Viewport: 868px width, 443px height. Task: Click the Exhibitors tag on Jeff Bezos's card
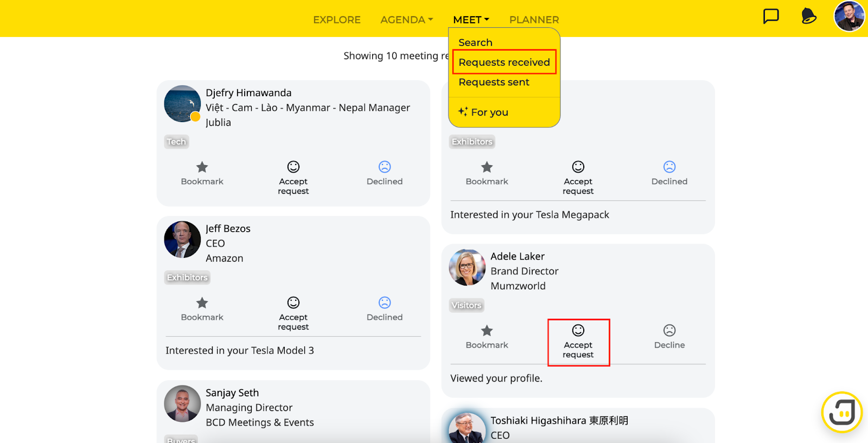click(187, 277)
